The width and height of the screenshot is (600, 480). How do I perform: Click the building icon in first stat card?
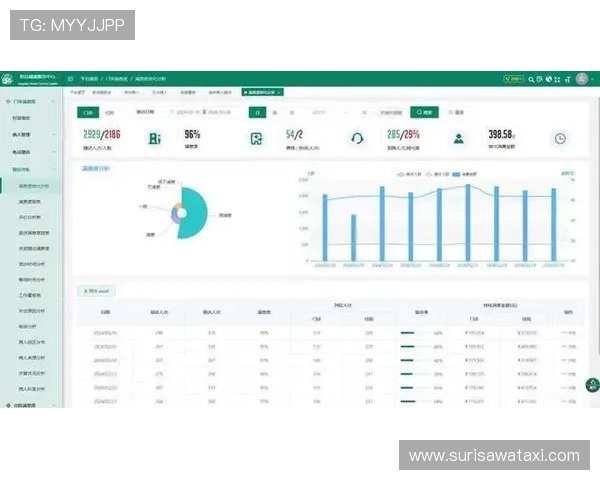(153, 139)
